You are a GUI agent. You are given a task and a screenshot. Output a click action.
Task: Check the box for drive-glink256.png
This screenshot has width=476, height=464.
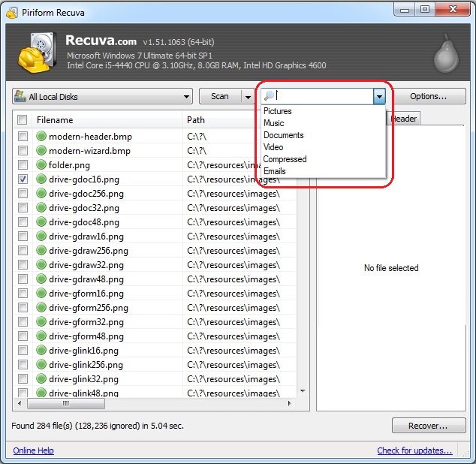(x=23, y=364)
